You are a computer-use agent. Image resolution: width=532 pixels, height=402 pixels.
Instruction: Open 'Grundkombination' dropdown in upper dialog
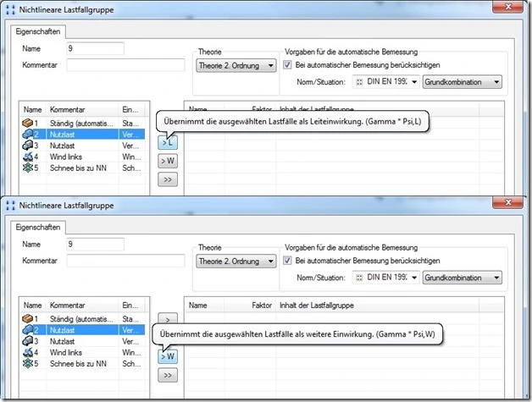coord(462,82)
